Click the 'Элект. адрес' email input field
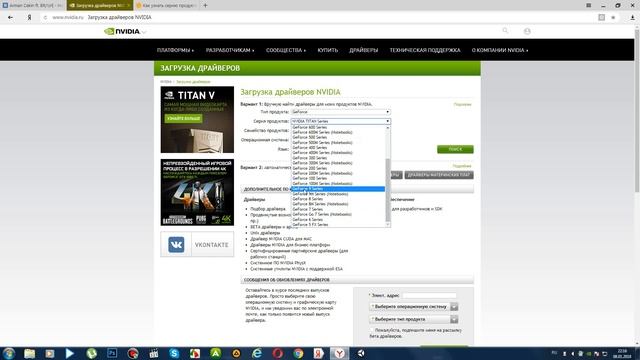 (429, 295)
